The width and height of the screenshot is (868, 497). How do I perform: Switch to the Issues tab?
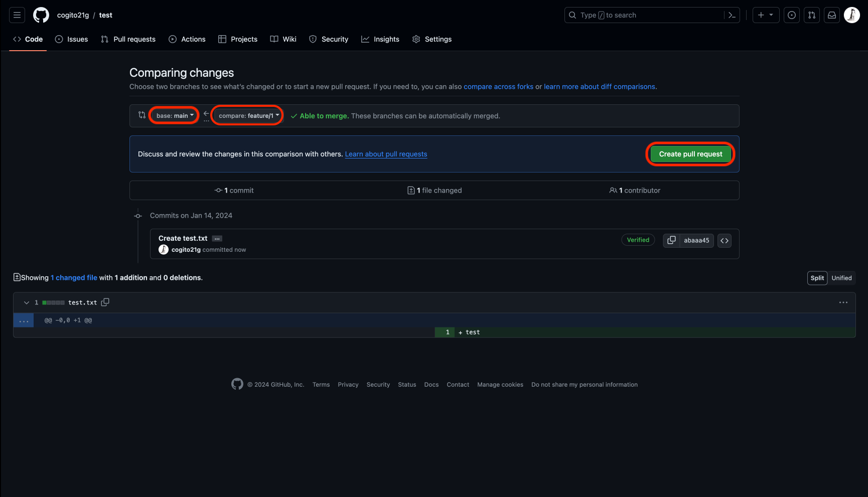point(71,39)
